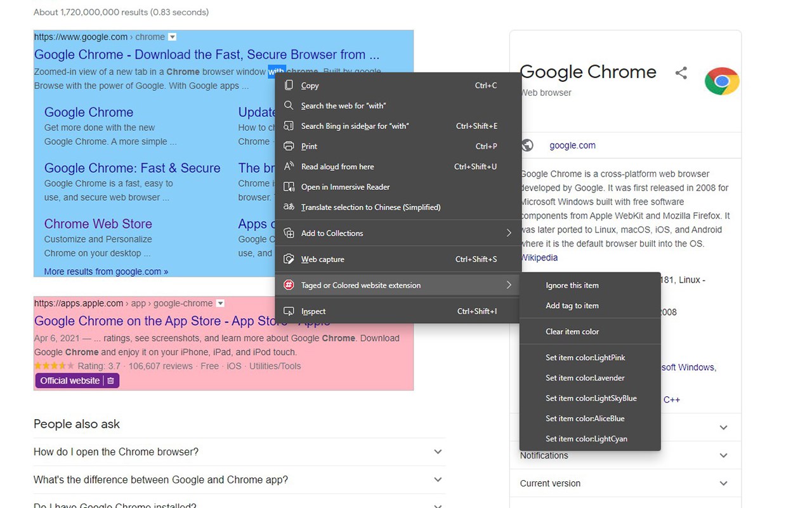Click the Web capture icon
Screen dimensions: 812x508
[x=289, y=259]
